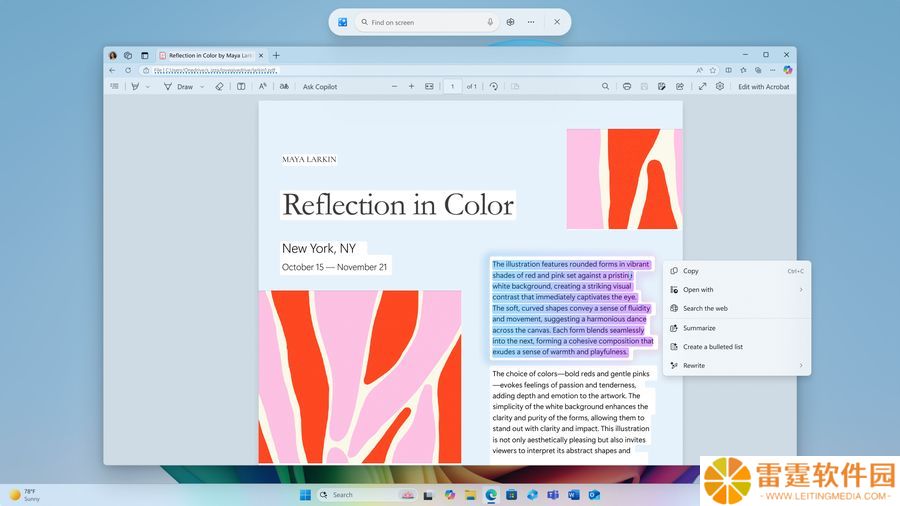Click the taskbar Search box

367,495
